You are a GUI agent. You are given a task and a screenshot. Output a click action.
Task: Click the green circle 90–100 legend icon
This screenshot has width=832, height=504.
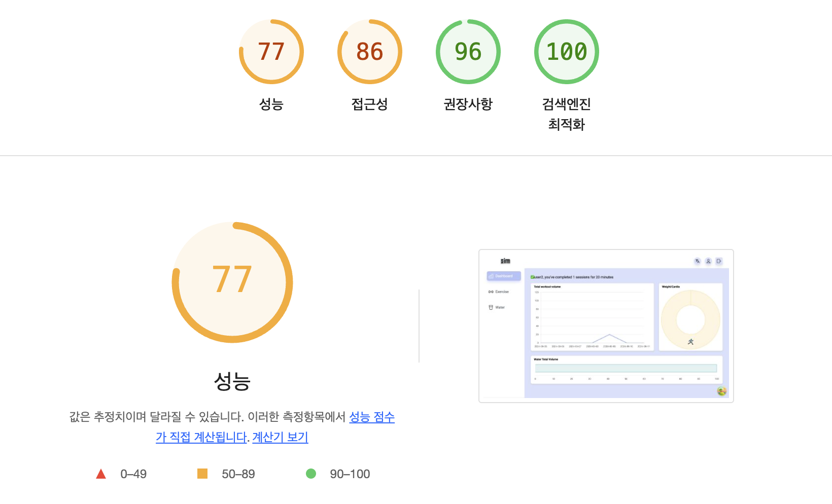311,474
